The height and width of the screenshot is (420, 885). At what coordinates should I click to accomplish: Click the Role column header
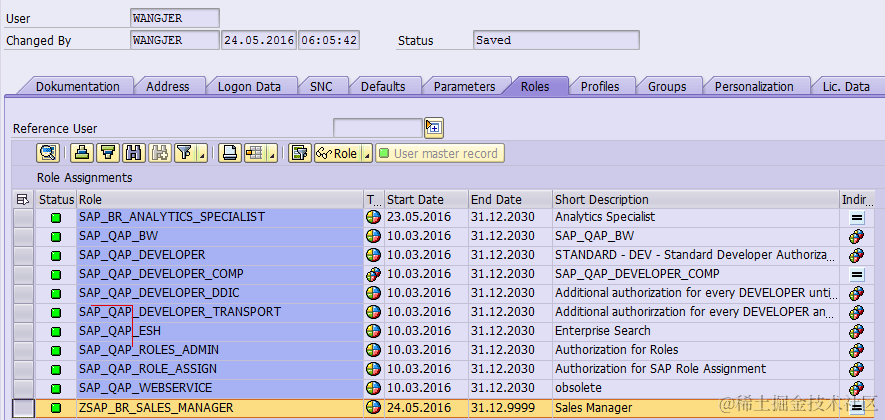point(220,199)
